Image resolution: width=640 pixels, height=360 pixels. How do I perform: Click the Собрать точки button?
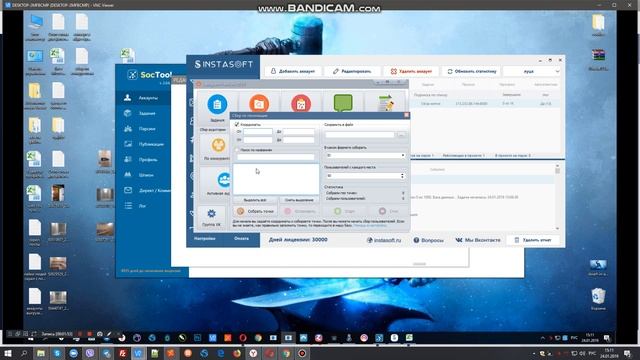[255, 211]
